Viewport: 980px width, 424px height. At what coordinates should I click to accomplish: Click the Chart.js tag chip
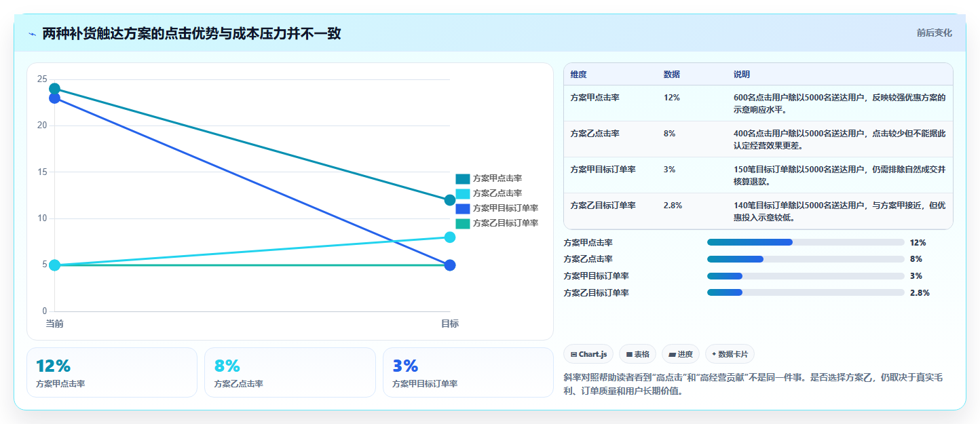pyautogui.click(x=589, y=354)
